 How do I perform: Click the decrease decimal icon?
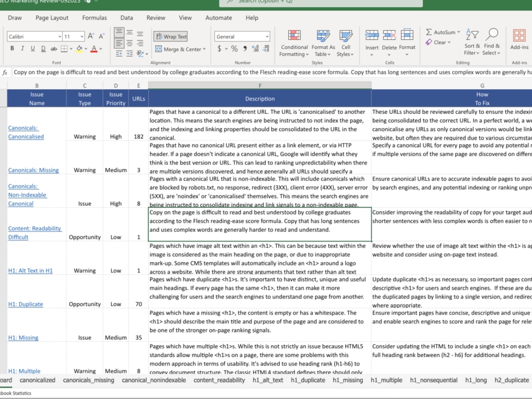pos(267,48)
